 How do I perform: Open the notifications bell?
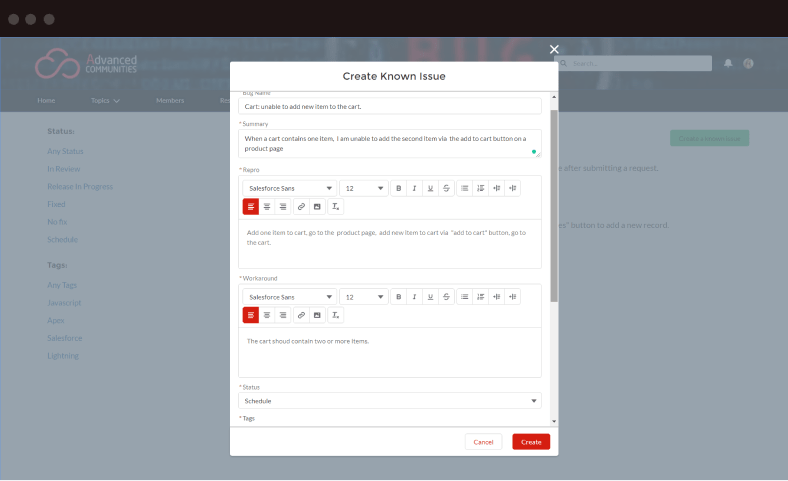click(728, 63)
